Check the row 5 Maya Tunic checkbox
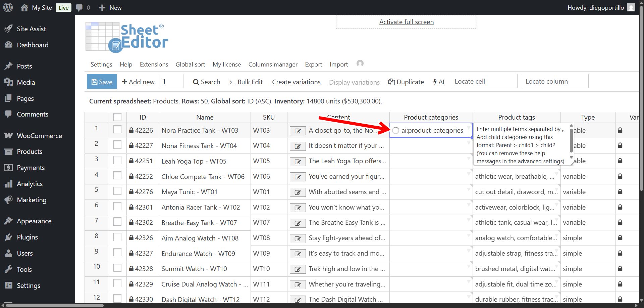Viewport: 644px width, 308px height. tap(117, 191)
